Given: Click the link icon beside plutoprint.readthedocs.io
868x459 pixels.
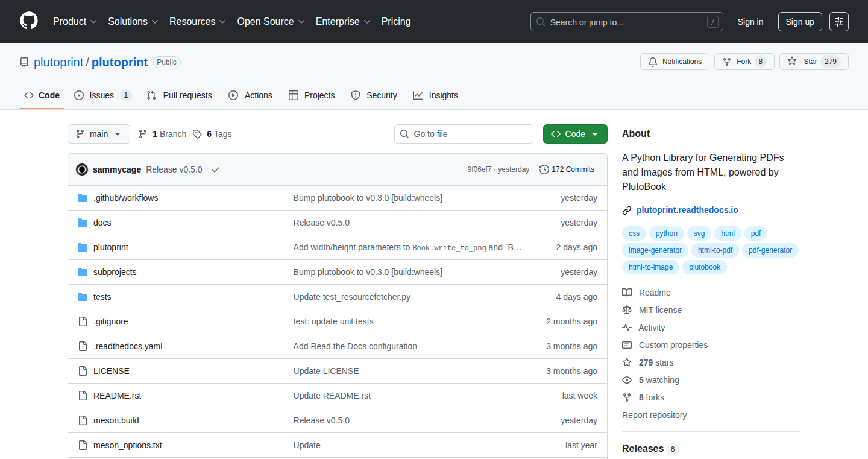Looking at the screenshot, I should 627,211.
